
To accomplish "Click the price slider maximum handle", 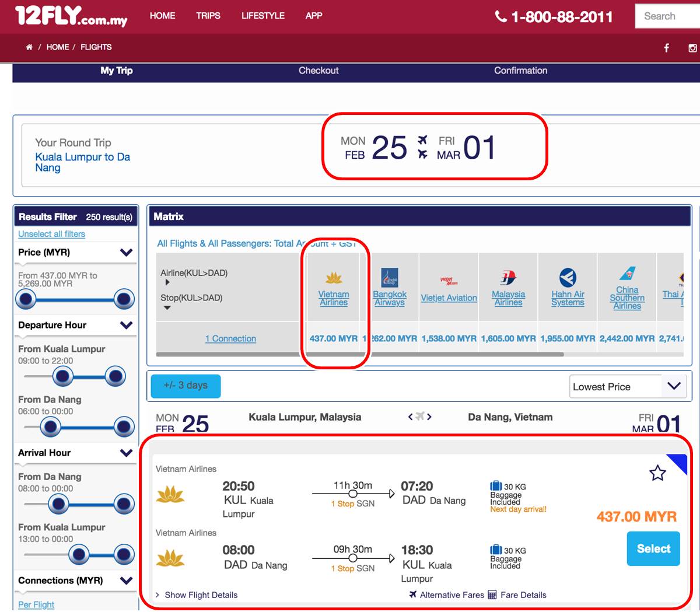I will point(124,299).
